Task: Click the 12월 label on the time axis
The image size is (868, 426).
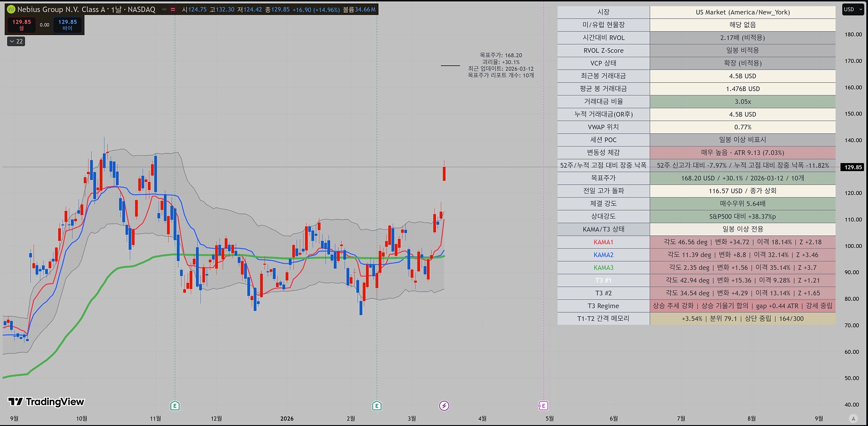Action: 217,419
